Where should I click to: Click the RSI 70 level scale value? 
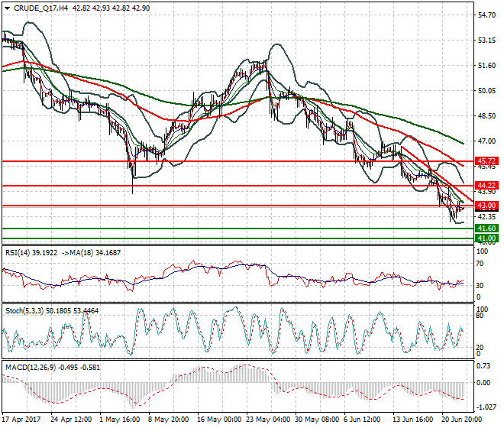coord(480,264)
